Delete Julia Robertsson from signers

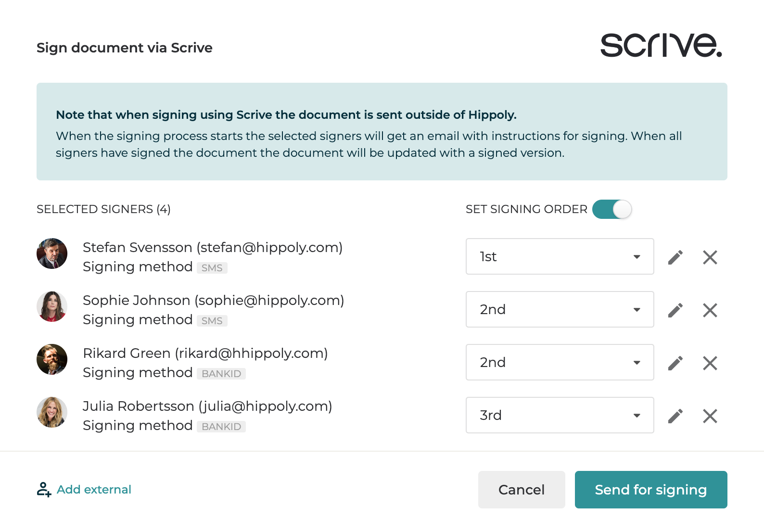(710, 416)
